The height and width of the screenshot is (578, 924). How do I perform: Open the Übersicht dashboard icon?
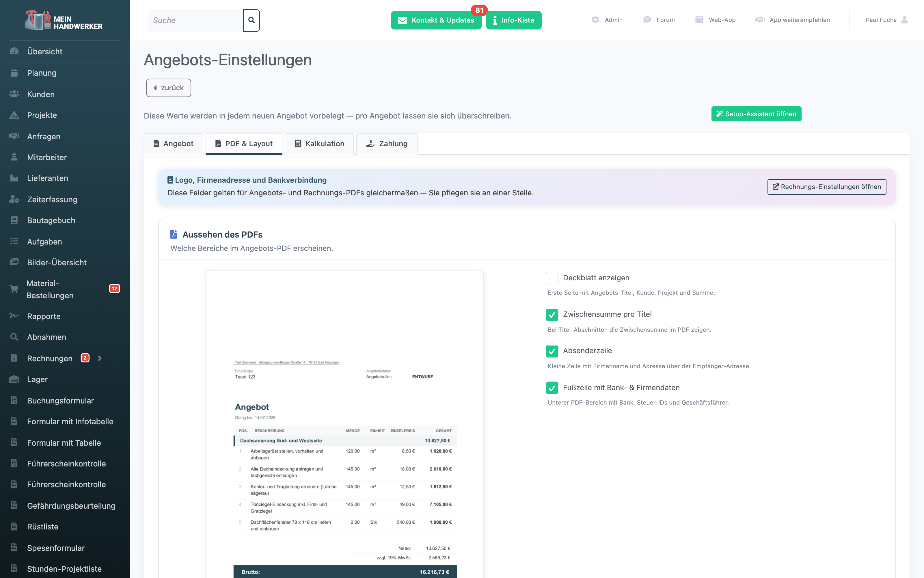[x=14, y=51]
